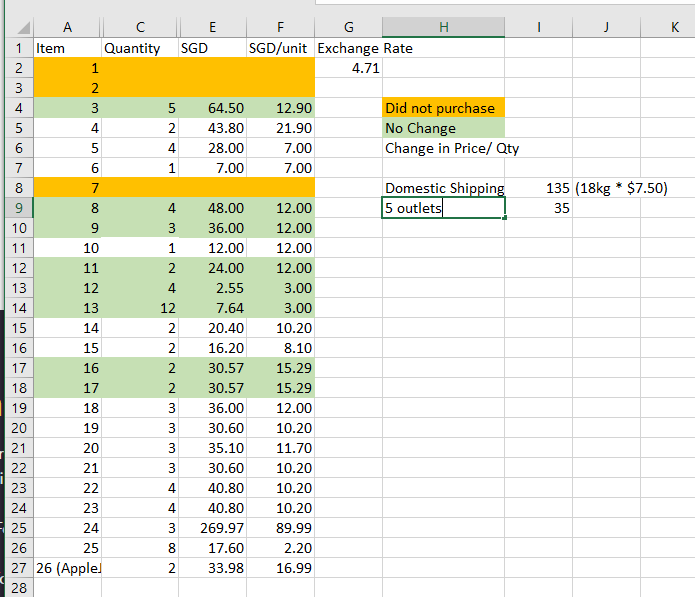Select the 'Quantity' header cell
695x597 pixels.
click(x=137, y=48)
